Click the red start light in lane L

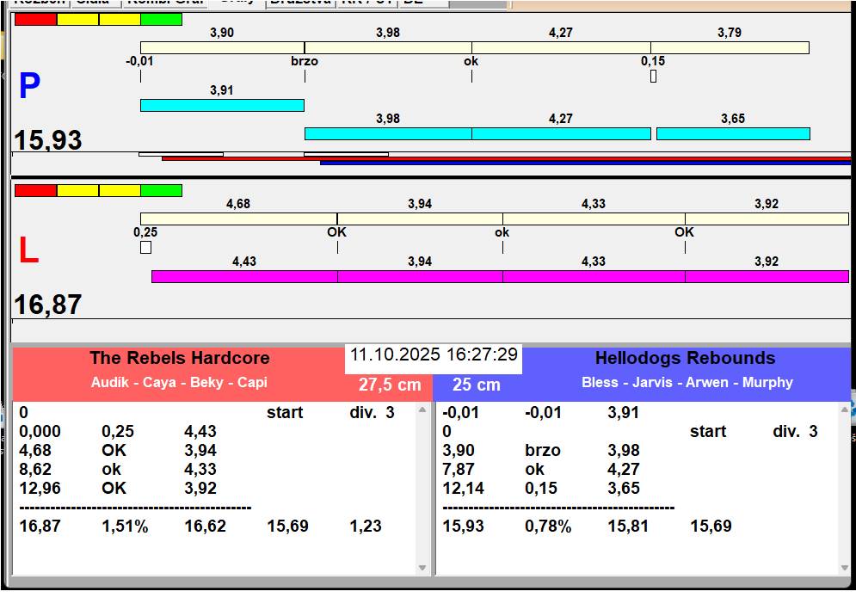click(35, 190)
